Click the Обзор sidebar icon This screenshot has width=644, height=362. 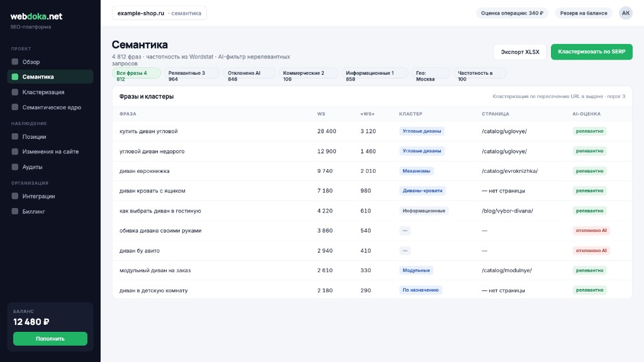coord(15,62)
